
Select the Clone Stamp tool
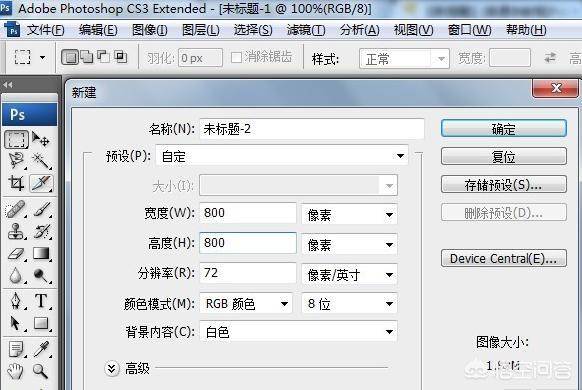[16, 232]
